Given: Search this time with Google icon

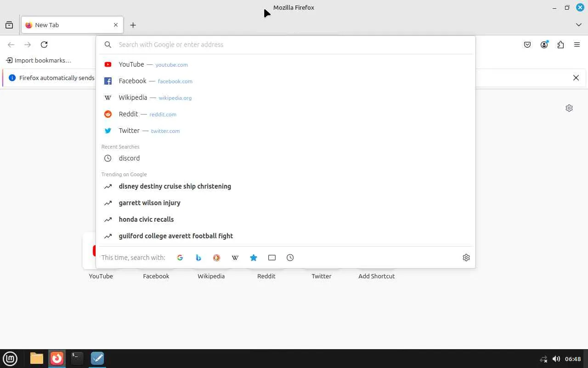Looking at the screenshot, I should tap(180, 258).
